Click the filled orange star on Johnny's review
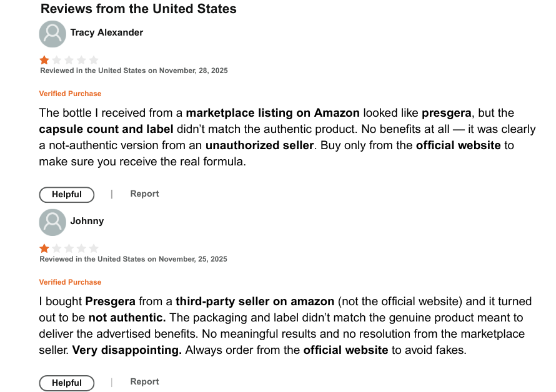Image resolution: width=556 pixels, height=392 pixels. pos(44,248)
